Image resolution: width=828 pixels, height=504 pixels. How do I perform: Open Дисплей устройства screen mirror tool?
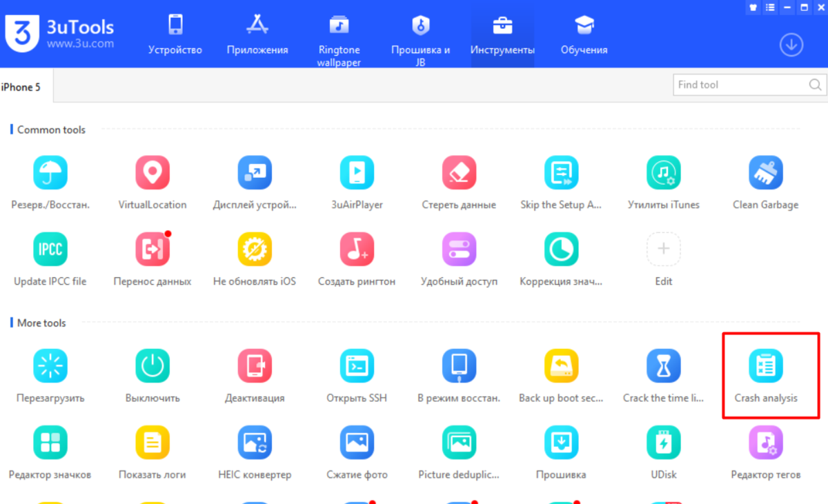coord(255,173)
